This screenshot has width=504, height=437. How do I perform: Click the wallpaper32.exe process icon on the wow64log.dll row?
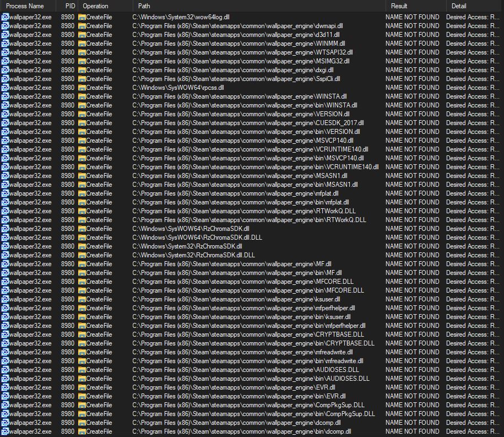[4, 17]
